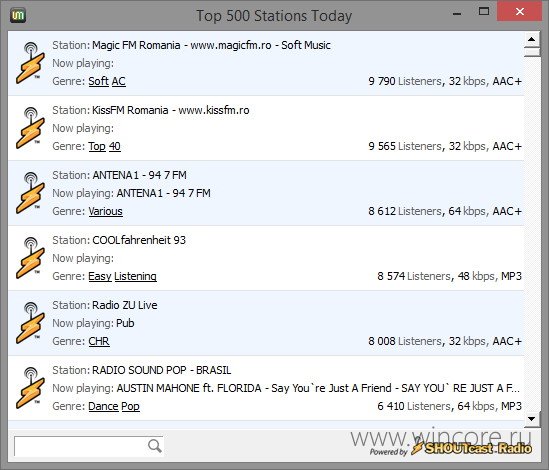Screen dimensions: 549x470
Task: Select the RADIO SOUND POP BRASIL icon
Action: coord(30,388)
